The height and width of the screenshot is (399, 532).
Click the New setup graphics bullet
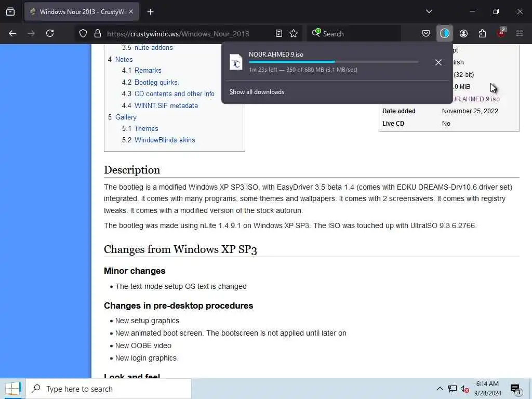pyautogui.click(x=147, y=321)
